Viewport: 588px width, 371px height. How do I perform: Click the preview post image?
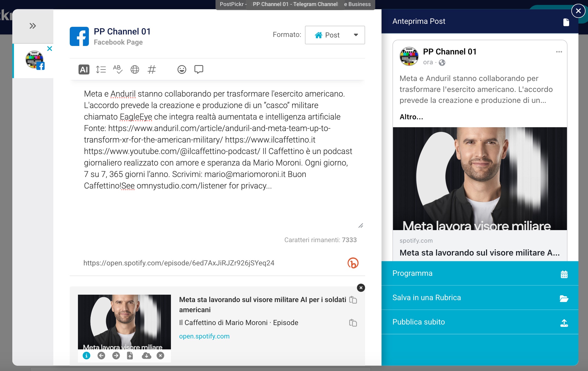(480, 178)
